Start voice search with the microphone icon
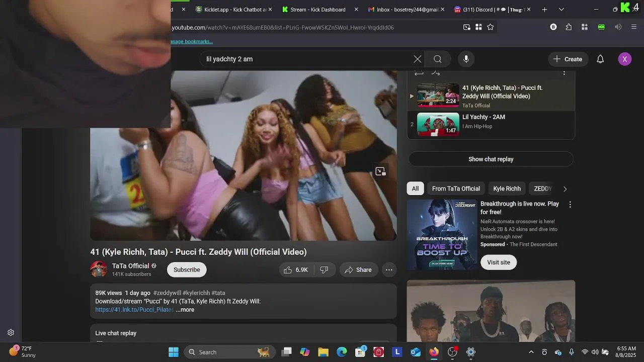 pos(466,59)
